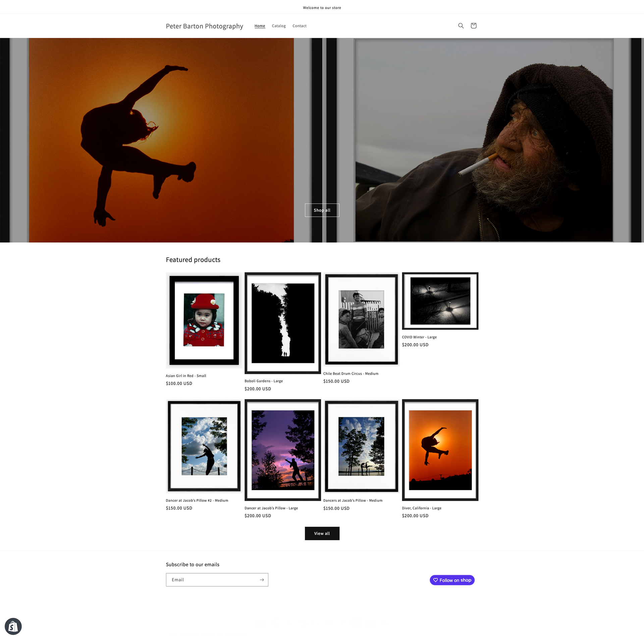Open Dancer at Jacob's Pillow Large thumbnail
This screenshot has height=644, width=644.
tap(283, 450)
